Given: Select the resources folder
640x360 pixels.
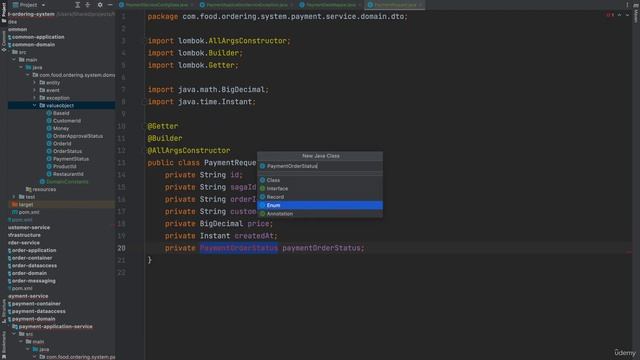Looking at the screenshot, I should coord(44,189).
